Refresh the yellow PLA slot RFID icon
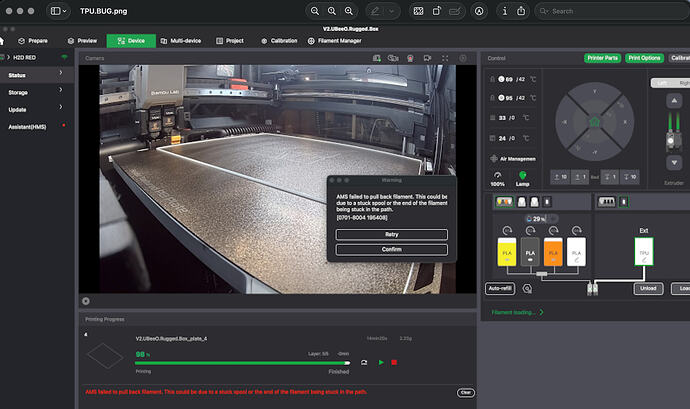 coord(507,230)
